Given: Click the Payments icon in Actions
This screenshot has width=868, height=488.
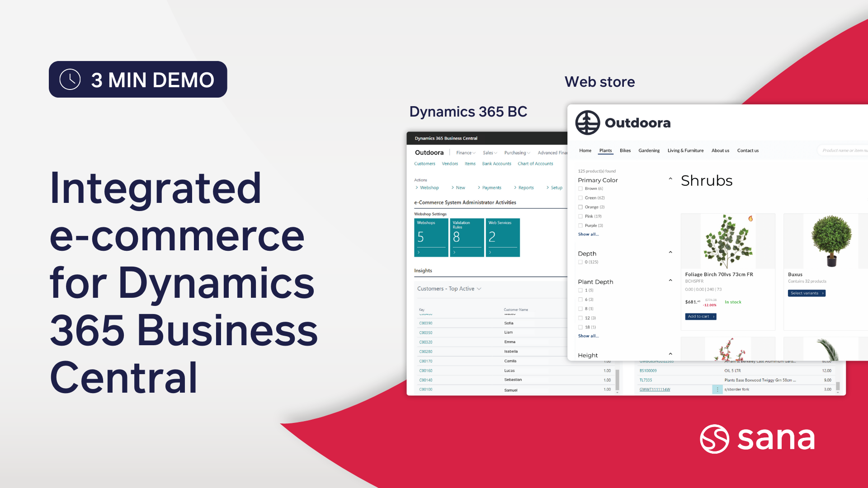Looking at the screenshot, I should (491, 188).
